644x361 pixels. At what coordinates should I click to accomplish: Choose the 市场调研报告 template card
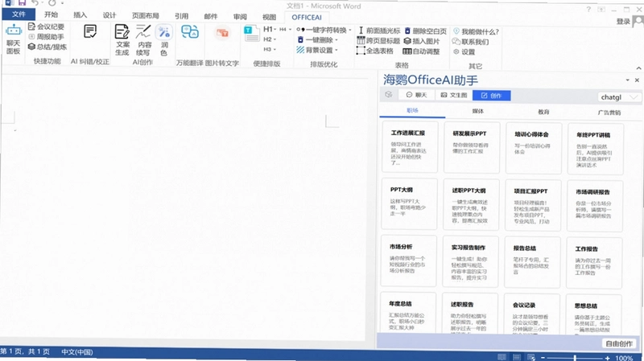point(595,206)
